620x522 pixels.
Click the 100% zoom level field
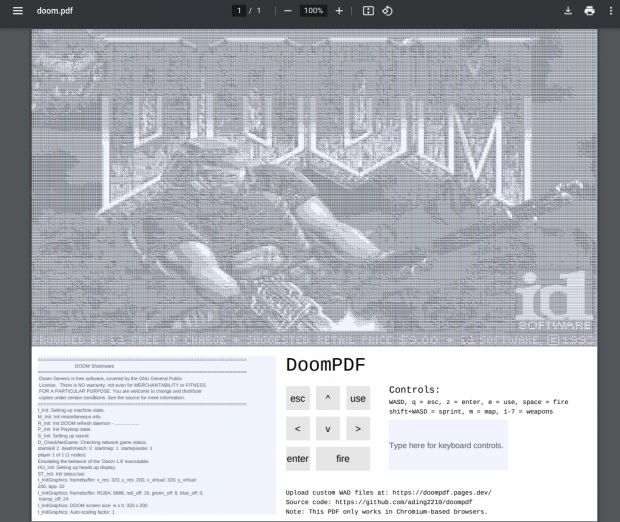click(x=313, y=11)
